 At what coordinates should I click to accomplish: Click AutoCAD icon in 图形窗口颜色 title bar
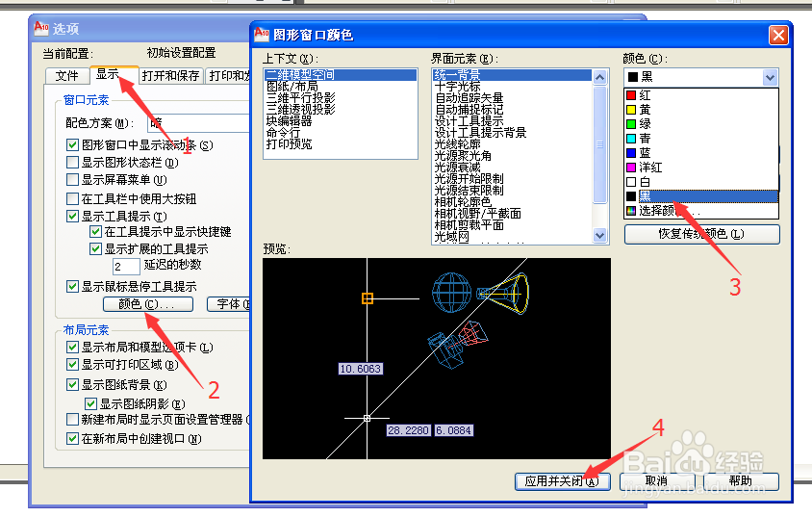[x=262, y=35]
